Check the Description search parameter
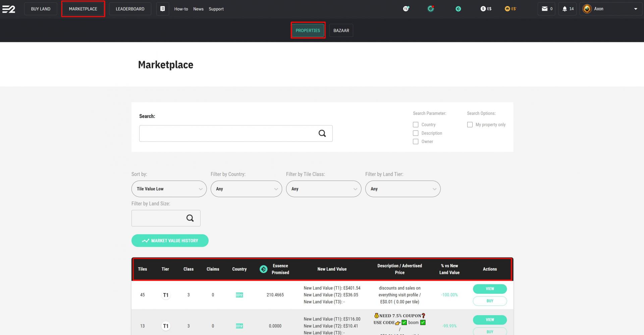Viewport: 644px width, 335px height. (416, 133)
